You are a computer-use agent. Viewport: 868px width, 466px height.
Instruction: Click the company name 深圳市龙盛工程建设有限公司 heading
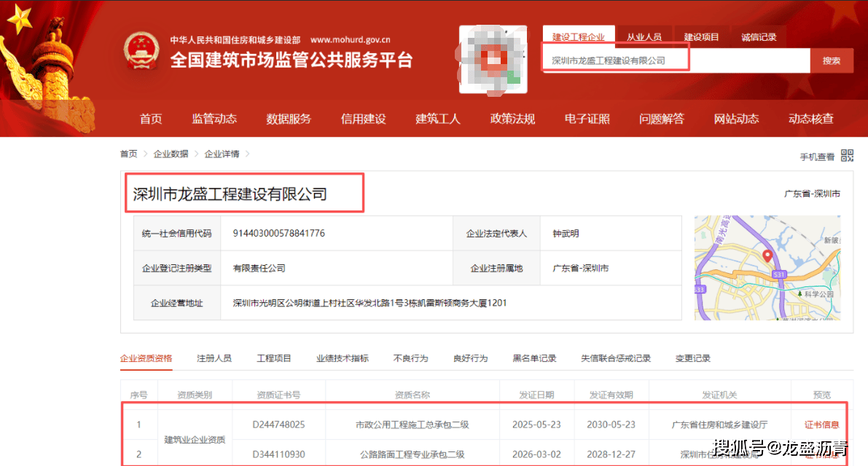(x=230, y=194)
